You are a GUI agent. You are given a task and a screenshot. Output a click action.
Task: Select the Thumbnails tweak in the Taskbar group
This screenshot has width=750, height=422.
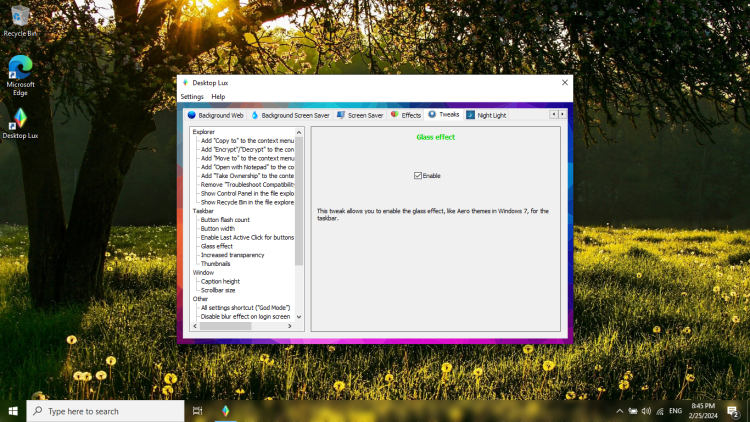[215, 264]
